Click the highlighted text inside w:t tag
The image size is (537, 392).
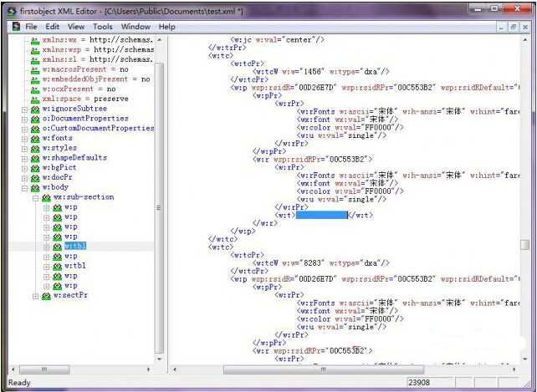(322, 215)
